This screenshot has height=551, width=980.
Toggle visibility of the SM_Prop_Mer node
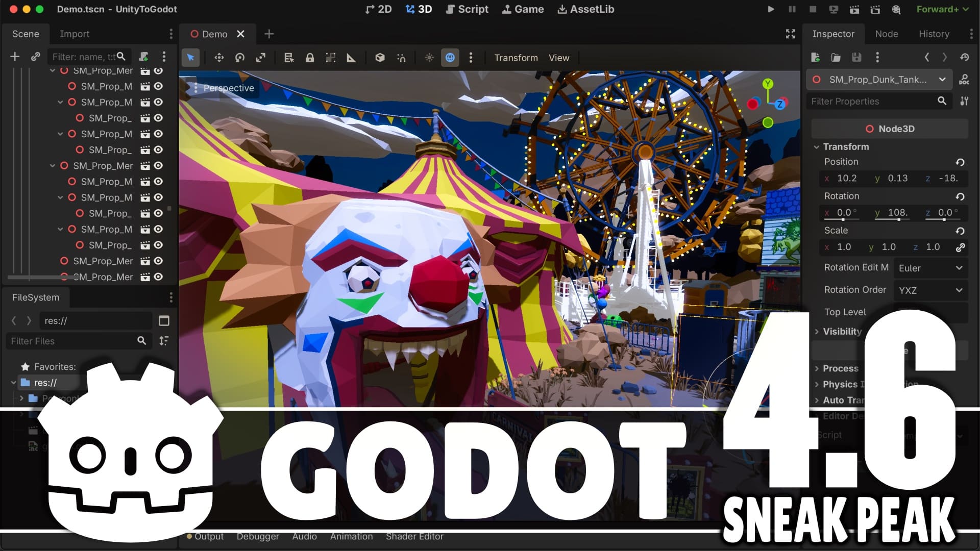[x=158, y=71]
